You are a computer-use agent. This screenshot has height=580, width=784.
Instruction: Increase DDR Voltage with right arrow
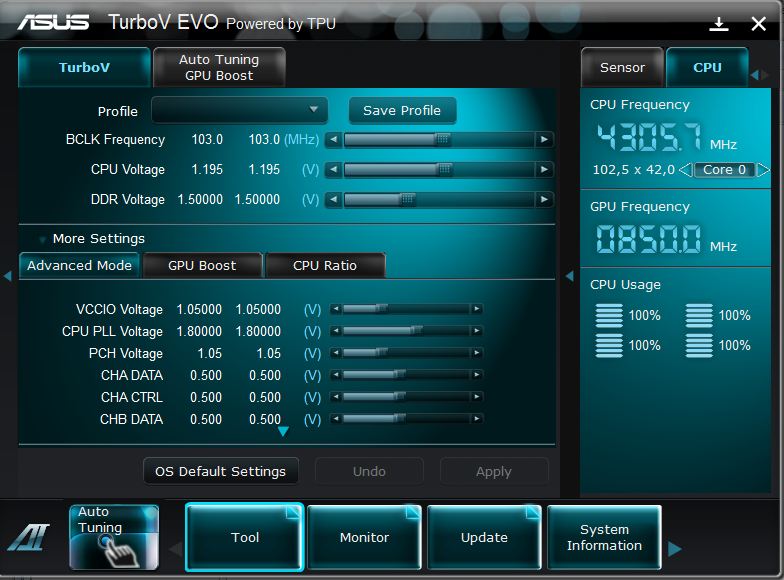[x=544, y=200]
